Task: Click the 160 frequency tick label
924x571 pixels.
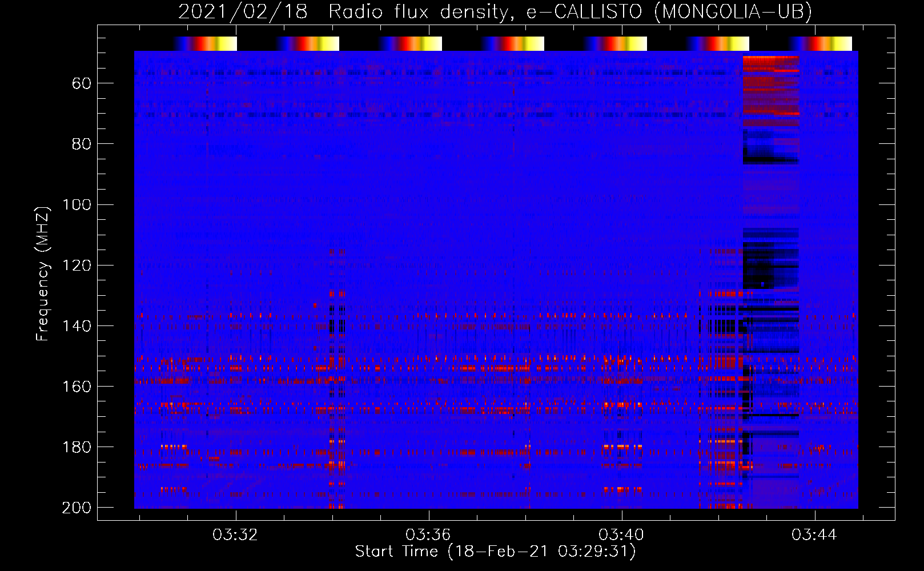Action: pos(77,386)
